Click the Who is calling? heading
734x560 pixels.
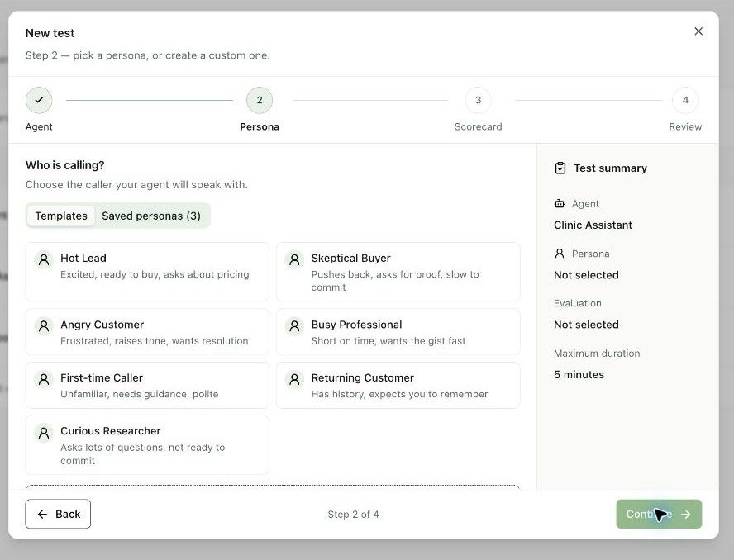coord(64,165)
